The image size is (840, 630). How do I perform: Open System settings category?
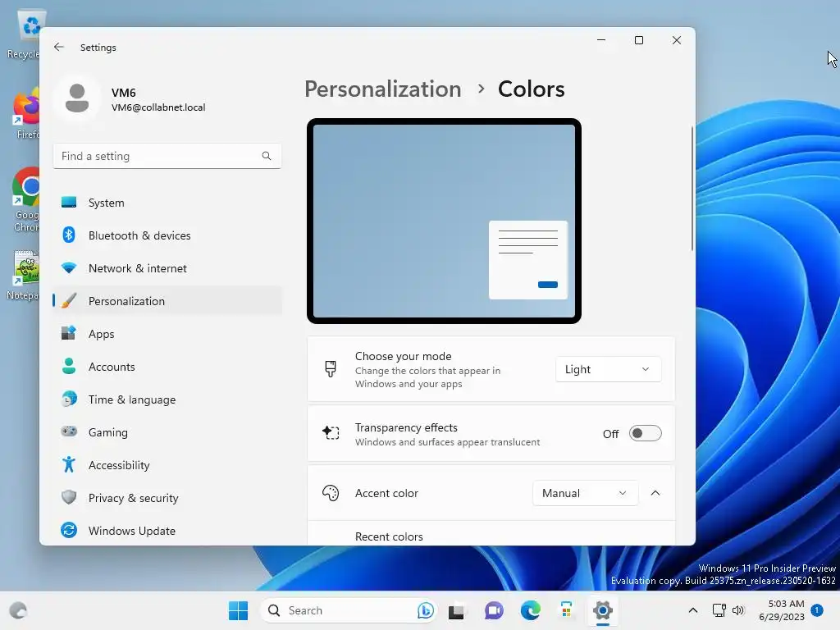[x=167, y=203]
